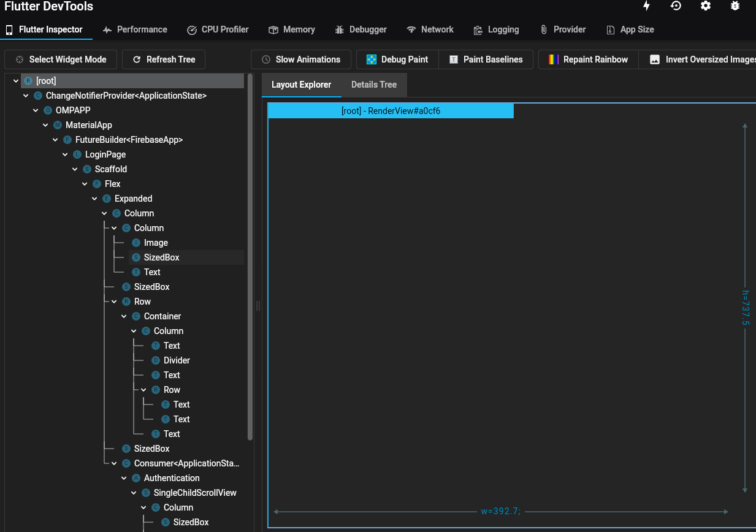Click the Flex widget icon

tap(97, 184)
